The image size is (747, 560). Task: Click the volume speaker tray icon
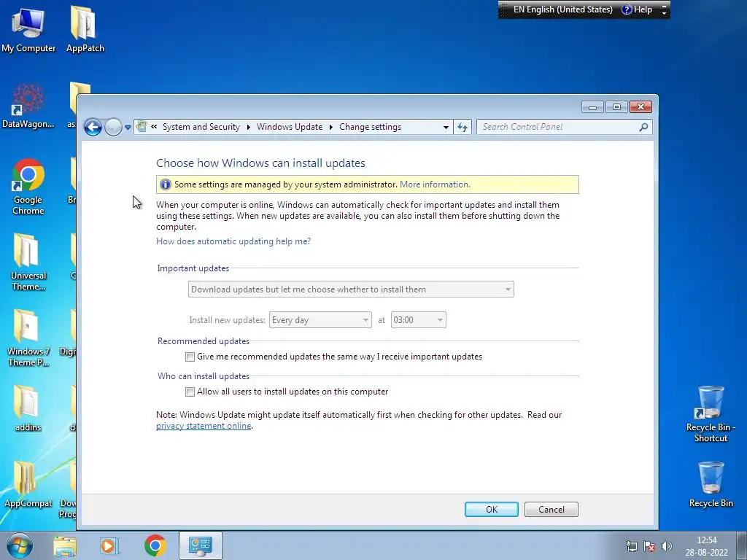667,546
